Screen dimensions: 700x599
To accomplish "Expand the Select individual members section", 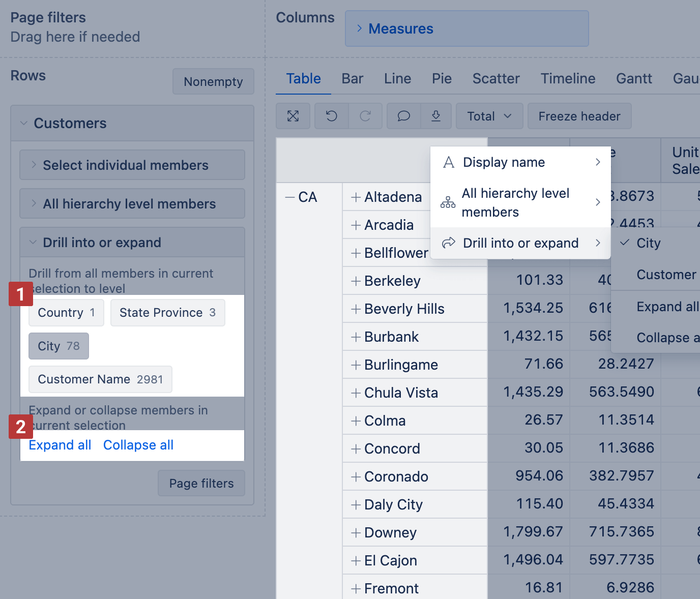I will pos(125,165).
